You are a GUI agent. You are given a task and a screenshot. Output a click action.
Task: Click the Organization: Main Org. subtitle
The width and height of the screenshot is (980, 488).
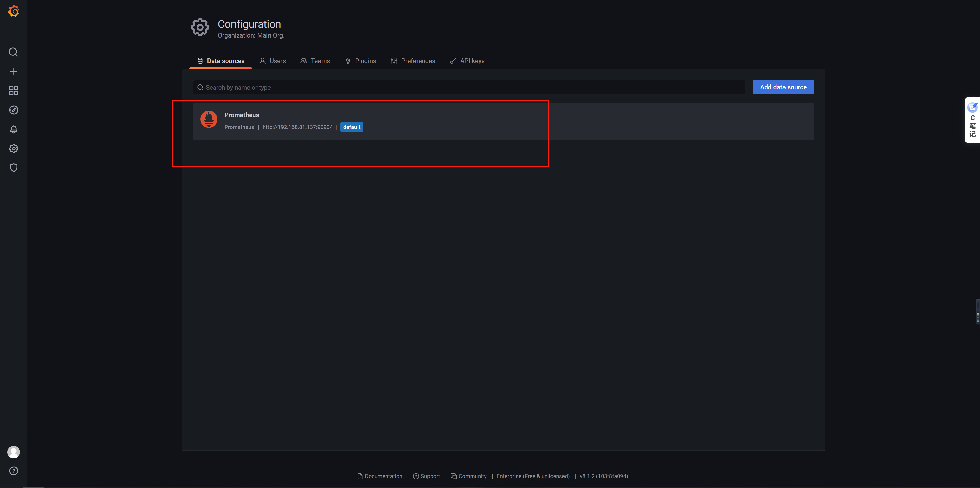(x=251, y=35)
